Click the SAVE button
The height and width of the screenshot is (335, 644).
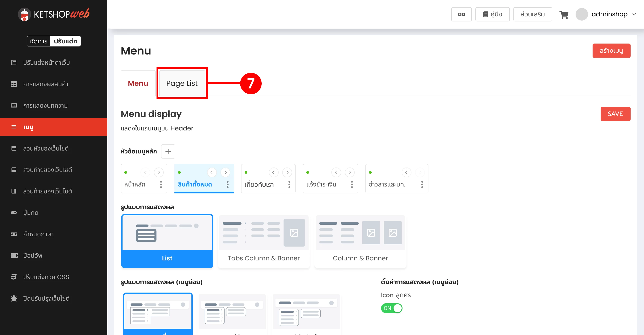(615, 114)
